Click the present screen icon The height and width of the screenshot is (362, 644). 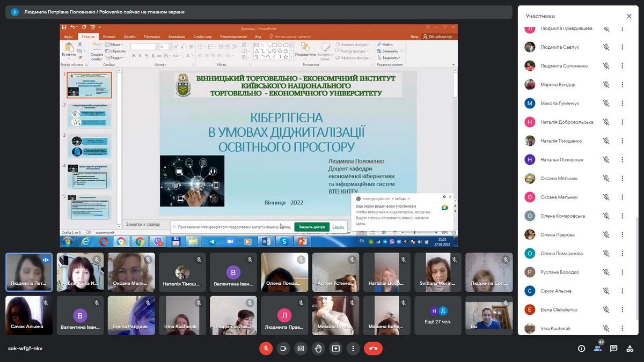click(336, 349)
